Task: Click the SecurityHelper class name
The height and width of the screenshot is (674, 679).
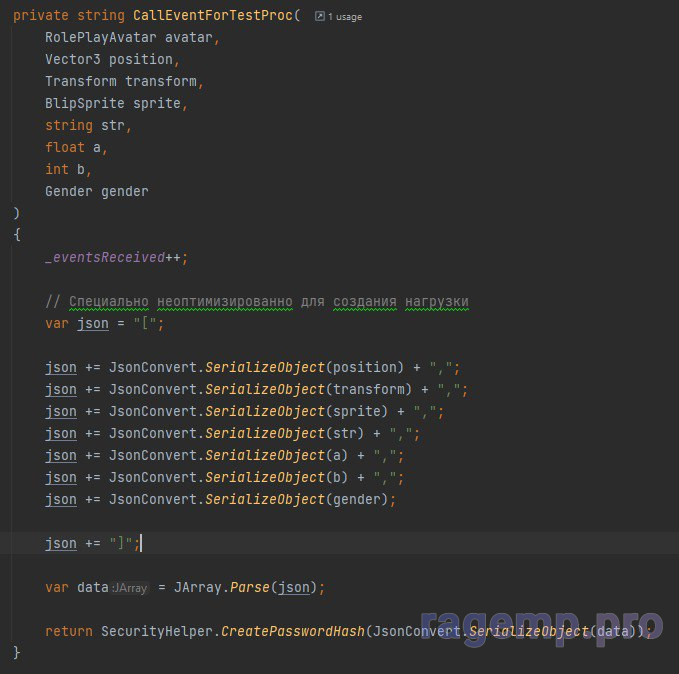Action: [x=156, y=631]
